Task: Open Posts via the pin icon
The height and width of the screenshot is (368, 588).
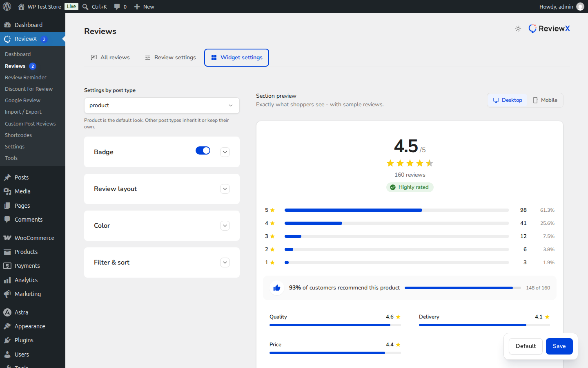Action: (7, 177)
